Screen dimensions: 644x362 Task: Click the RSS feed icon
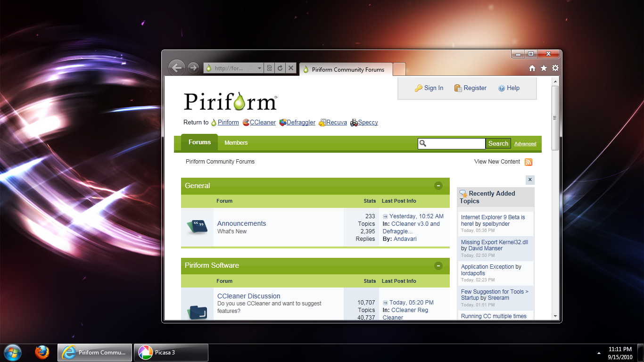[x=528, y=162]
